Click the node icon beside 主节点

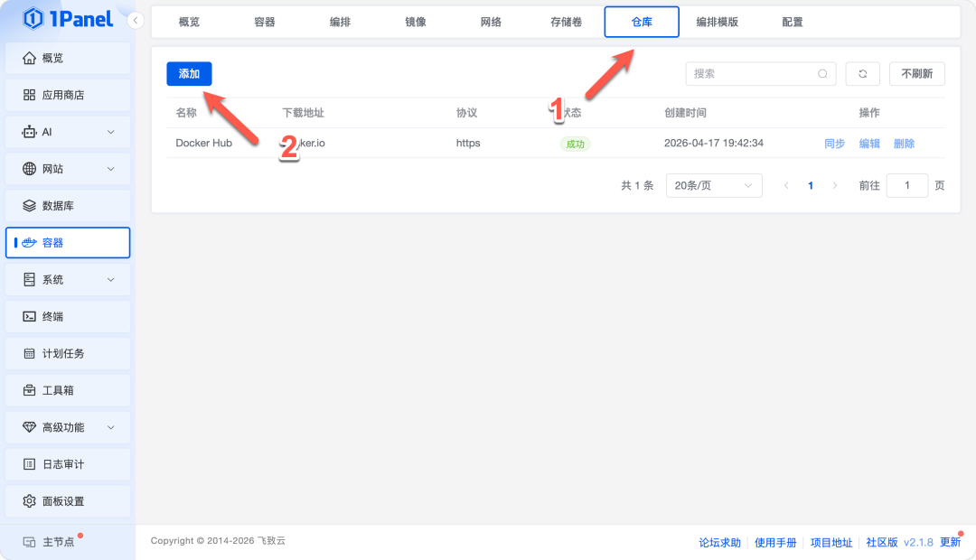click(29, 542)
